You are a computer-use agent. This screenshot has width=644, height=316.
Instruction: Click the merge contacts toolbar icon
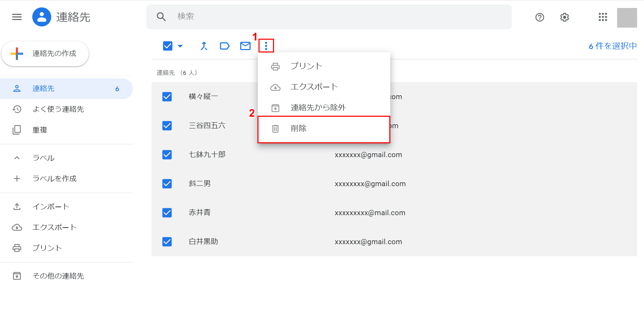coord(204,46)
